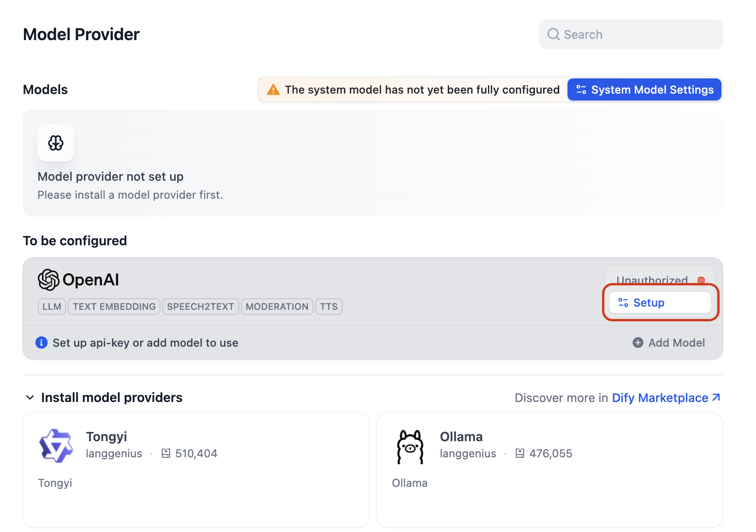Click the Ollama download count icon
The width and height of the screenshot is (756, 532).
520,454
